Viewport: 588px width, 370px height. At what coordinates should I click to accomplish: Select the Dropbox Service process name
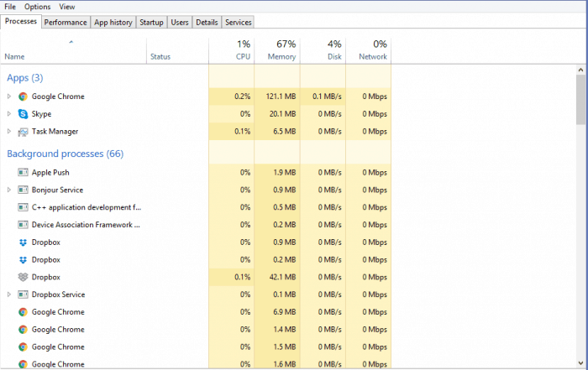(58, 294)
